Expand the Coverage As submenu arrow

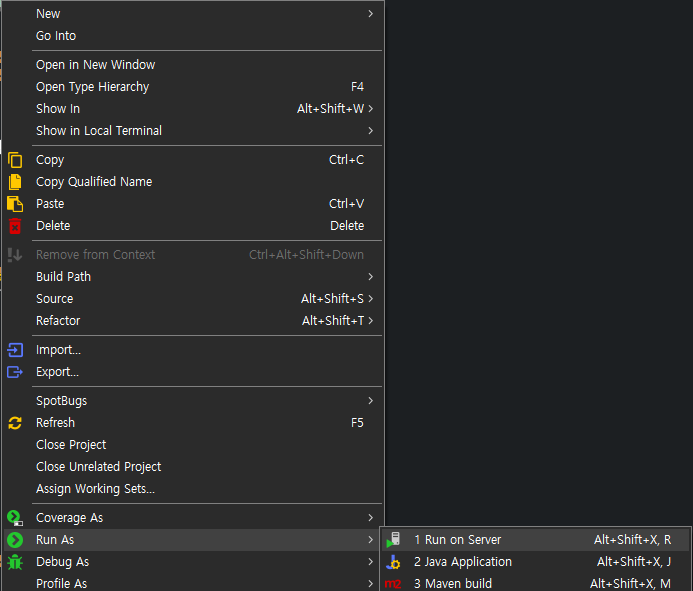coord(370,518)
